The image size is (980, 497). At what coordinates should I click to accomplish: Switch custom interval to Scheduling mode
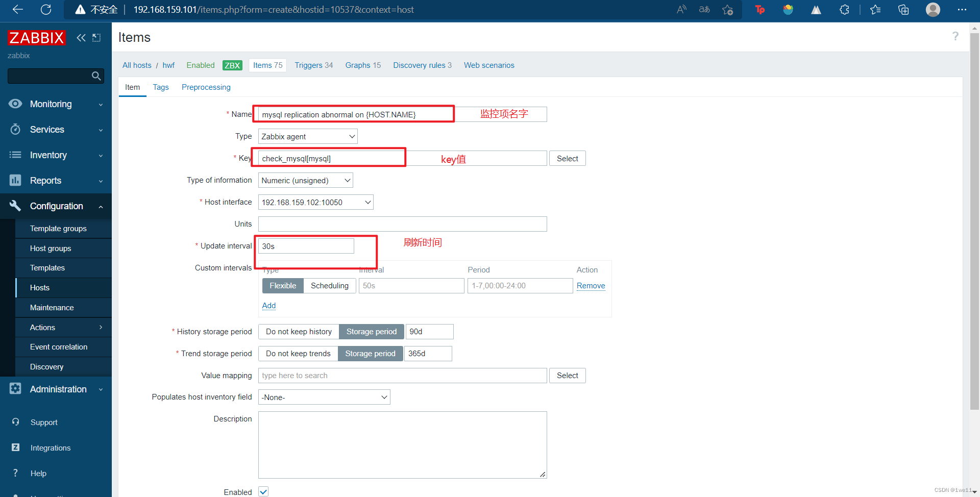click(x=329, y=285)
